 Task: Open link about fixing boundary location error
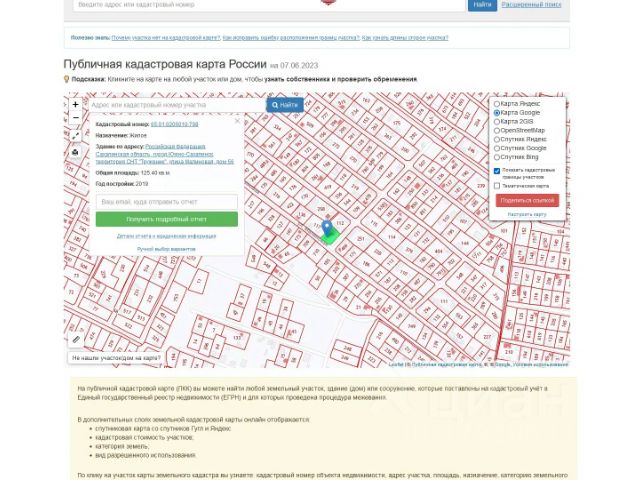(x=291, y=38)
